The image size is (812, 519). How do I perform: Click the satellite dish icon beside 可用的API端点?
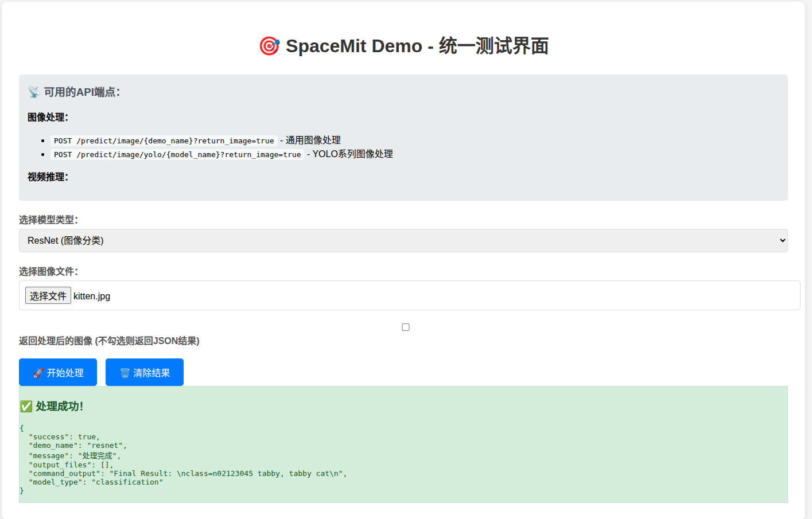click(x=34, y=92)
